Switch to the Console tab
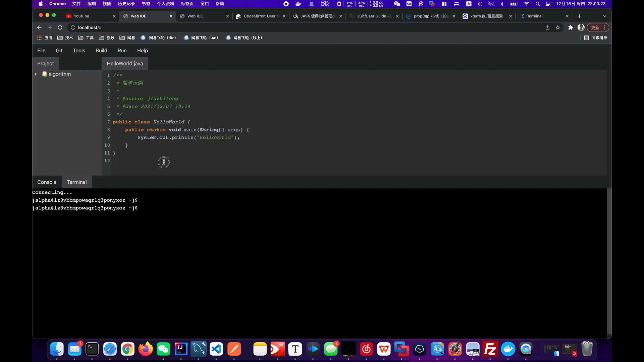 tap(47, 182)
